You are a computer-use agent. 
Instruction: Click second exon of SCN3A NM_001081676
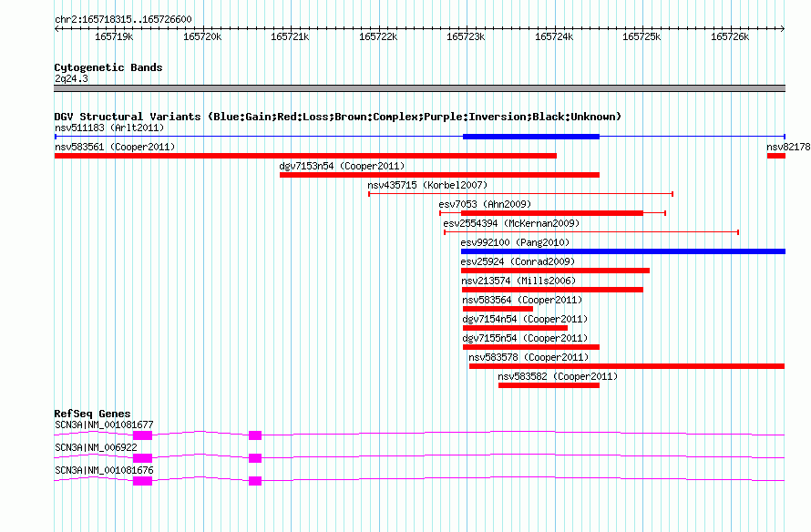[x=255, y=481]
